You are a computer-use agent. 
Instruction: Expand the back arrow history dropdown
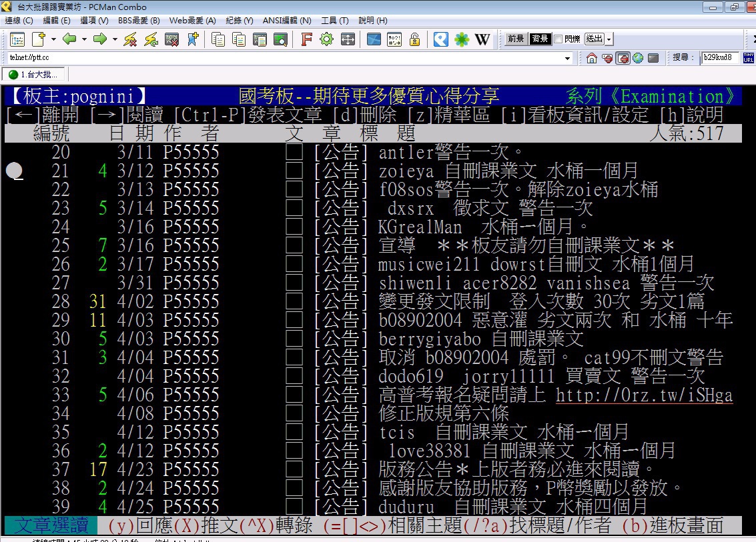coord(84,39)
